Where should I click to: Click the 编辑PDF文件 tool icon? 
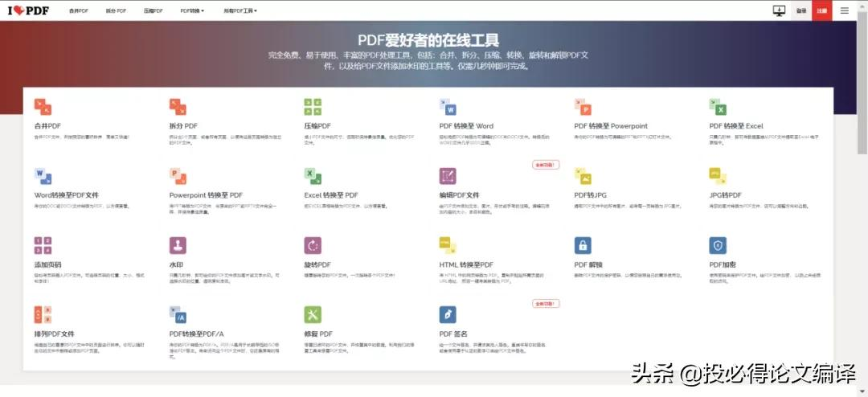coord(448,176)
